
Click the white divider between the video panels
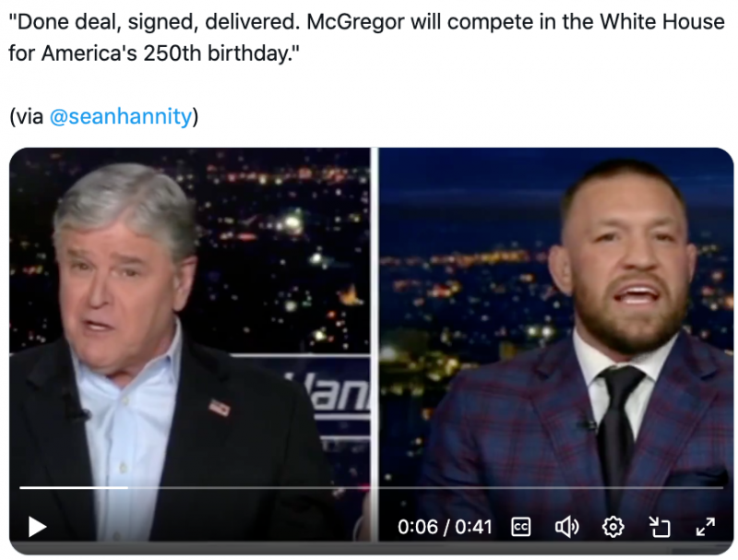pyautogui.click(x=375, y=344)
